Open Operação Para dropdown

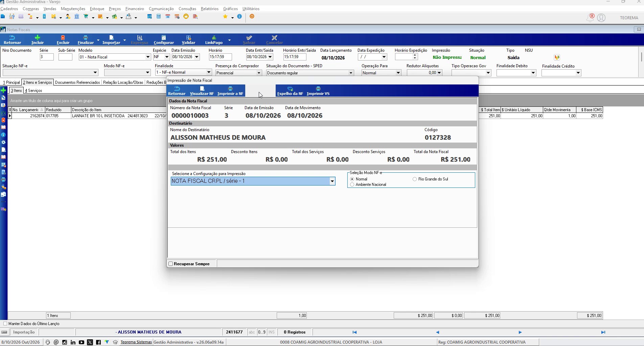398,73
